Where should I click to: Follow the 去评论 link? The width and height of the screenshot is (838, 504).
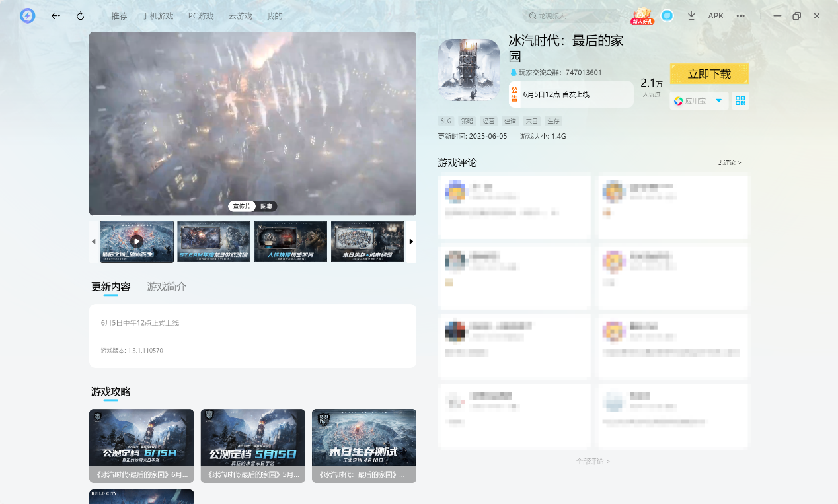(x=730, y=162)
